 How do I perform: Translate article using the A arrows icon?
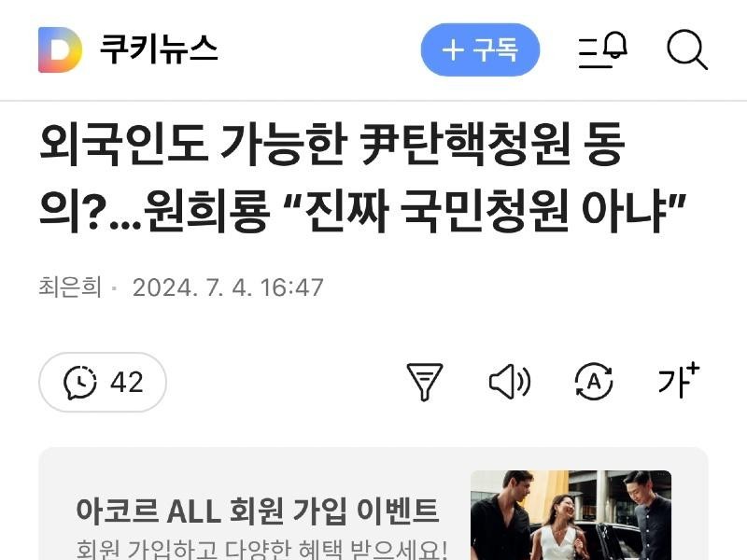tap(594, 382)
